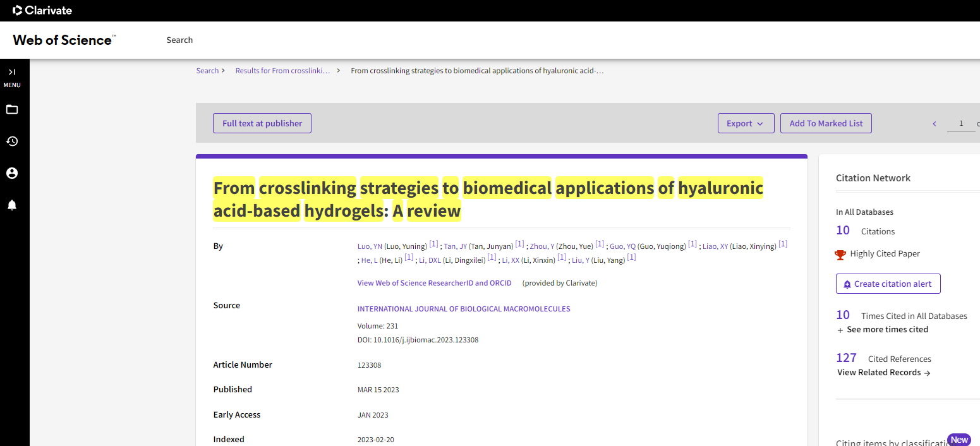The width and height of the screenshot is (980, 446).
Task: Expand See more times cited
Action: pyautogui.click(x=882, y=330)
